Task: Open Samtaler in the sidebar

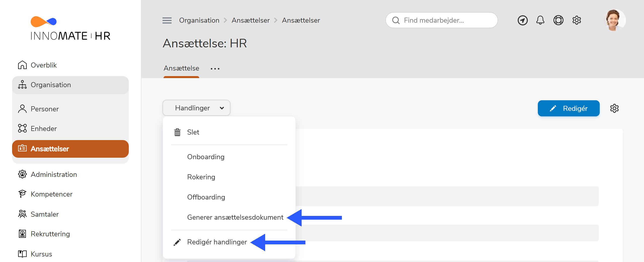Action: coord(70,214)
